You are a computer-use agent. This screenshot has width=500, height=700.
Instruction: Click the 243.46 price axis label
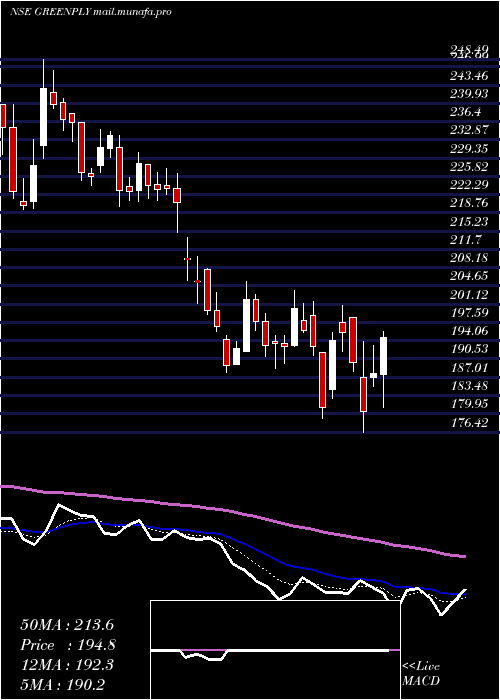pyautogui.click(x=469, y=76)
